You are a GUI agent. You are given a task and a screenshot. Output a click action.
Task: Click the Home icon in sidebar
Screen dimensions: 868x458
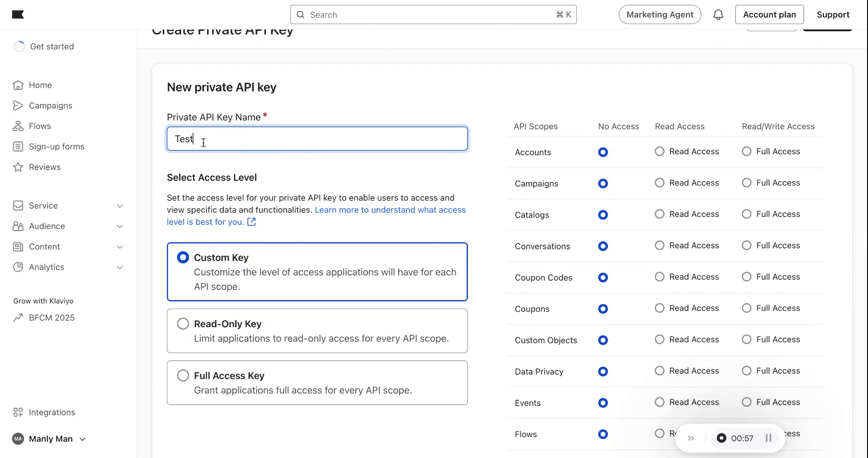coord(18,85)
